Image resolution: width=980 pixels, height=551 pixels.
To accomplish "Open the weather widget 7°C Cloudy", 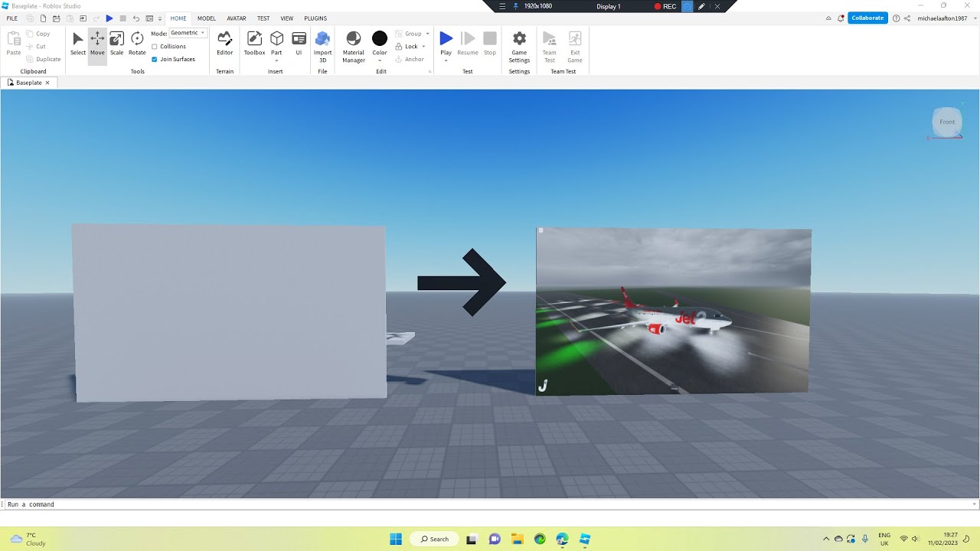I will tap(28, 539).
